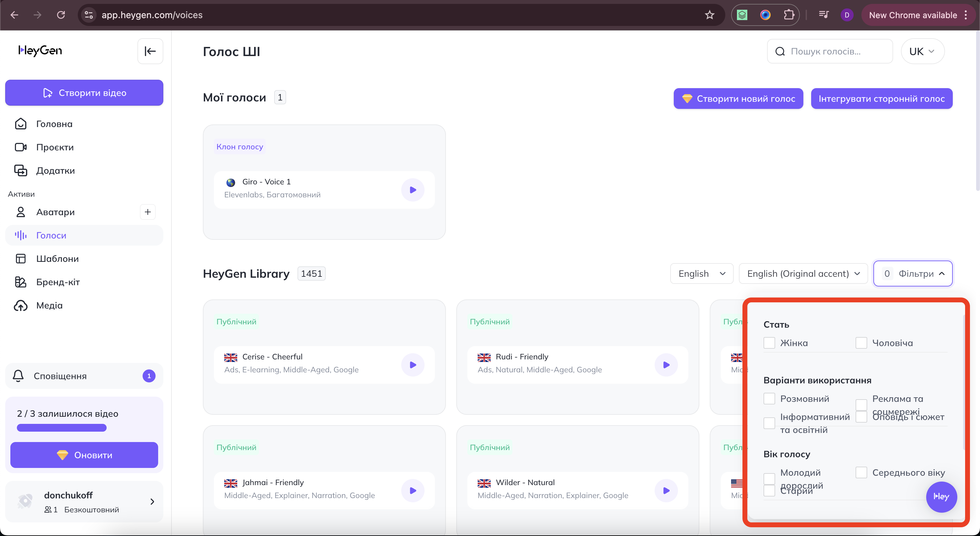Click the donchukoff account avatar
This screenshot has height=536, width=980.
click(x=25, y=501)
